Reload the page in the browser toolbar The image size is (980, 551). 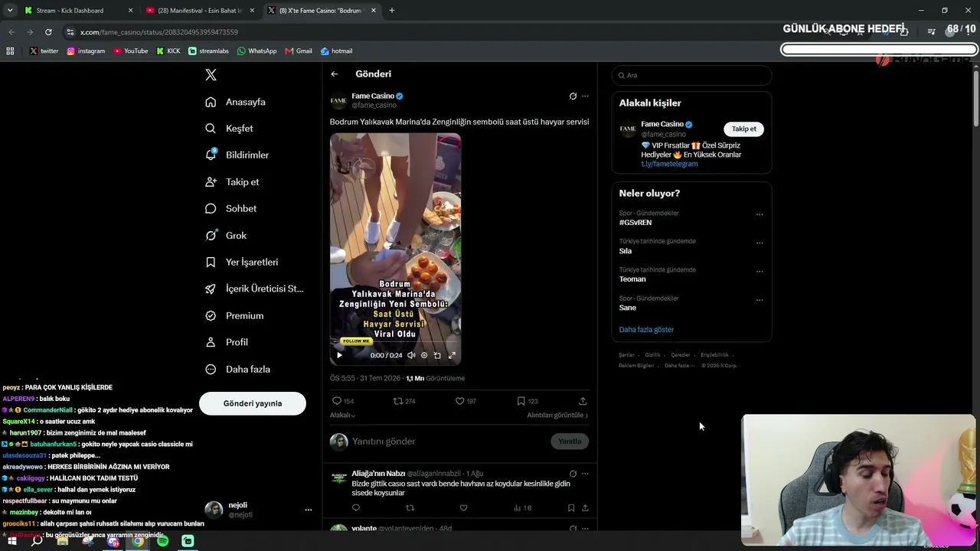[48, 32]
